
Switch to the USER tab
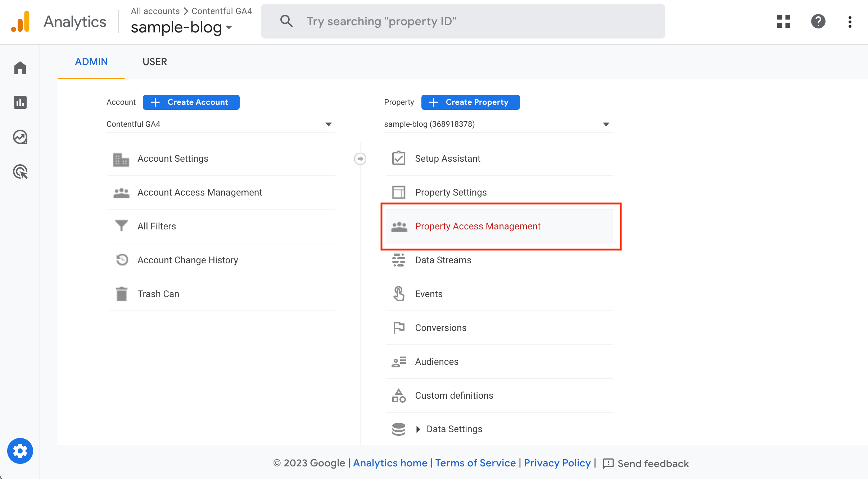click(155, 62)
